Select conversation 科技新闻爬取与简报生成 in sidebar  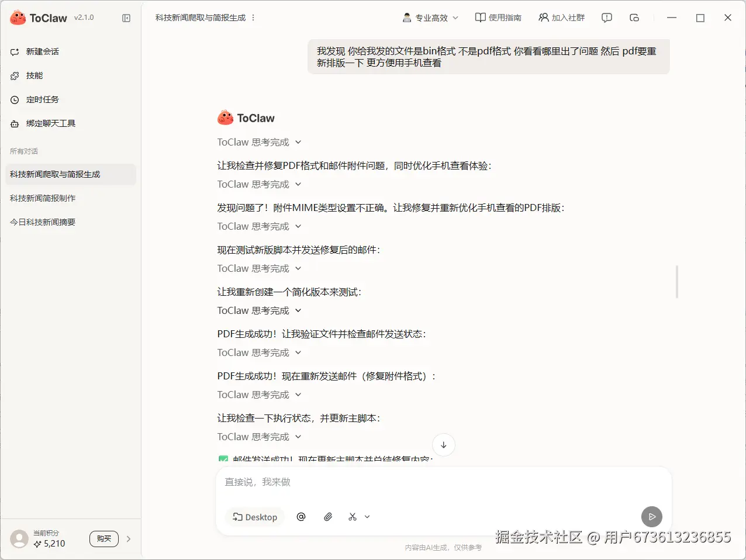point(71,174)
